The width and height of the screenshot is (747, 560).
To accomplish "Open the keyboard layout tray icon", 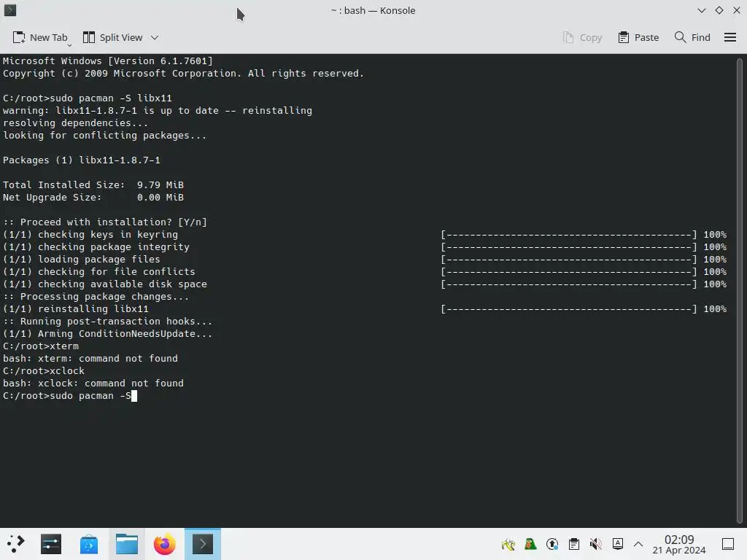I will pos(618,544).
